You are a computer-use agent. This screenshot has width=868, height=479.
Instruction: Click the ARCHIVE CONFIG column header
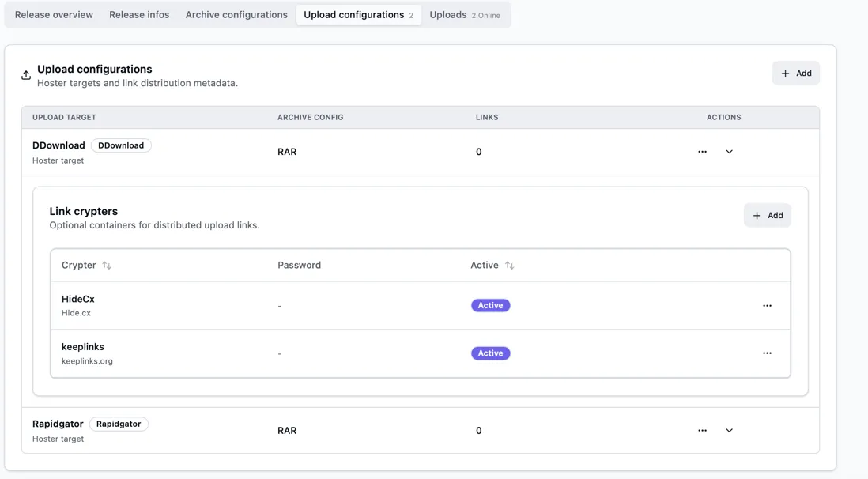pyautogui.click(x=310, y=118)
